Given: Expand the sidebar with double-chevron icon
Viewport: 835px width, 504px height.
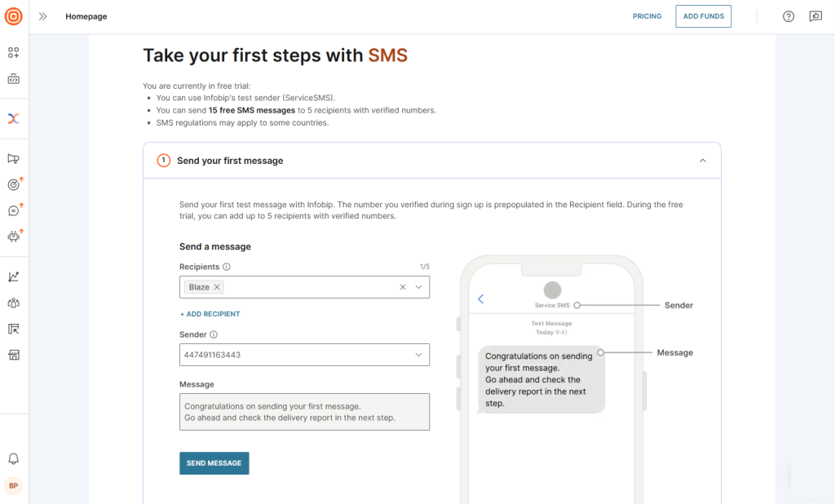Looking at the screenshot, I should click(42, 16).
